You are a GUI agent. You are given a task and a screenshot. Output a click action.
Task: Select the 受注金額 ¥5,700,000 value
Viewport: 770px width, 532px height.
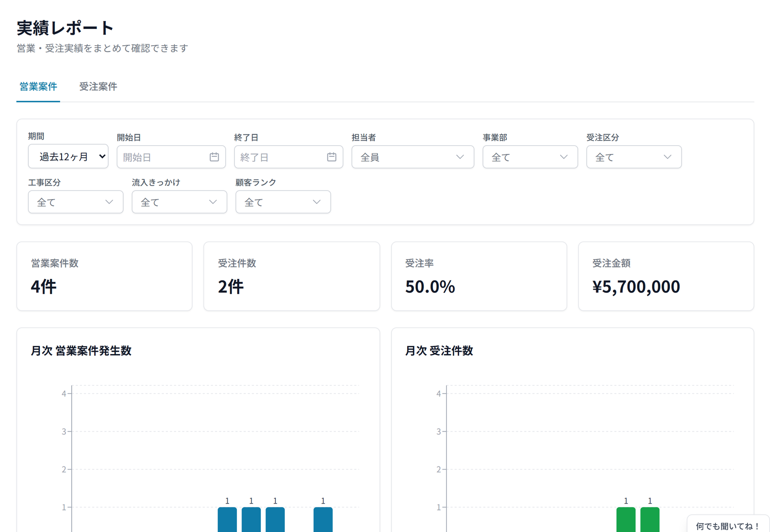click(636, 287)
